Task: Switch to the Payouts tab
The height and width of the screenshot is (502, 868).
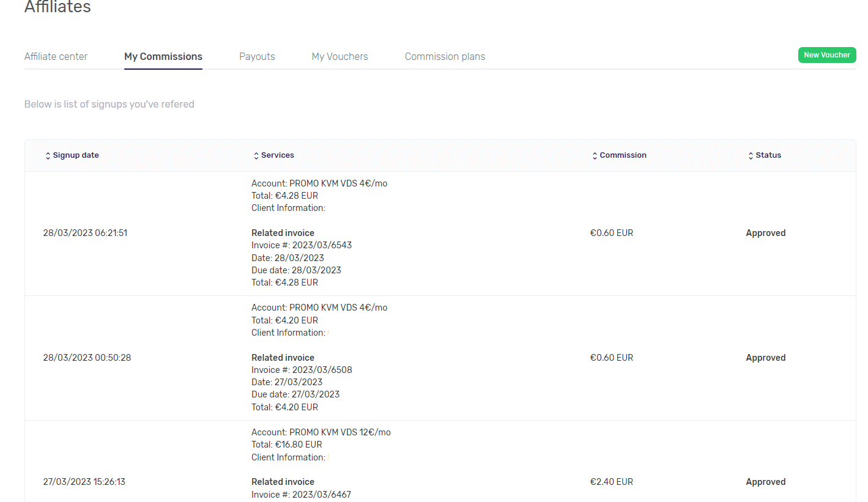Action: 257,56
